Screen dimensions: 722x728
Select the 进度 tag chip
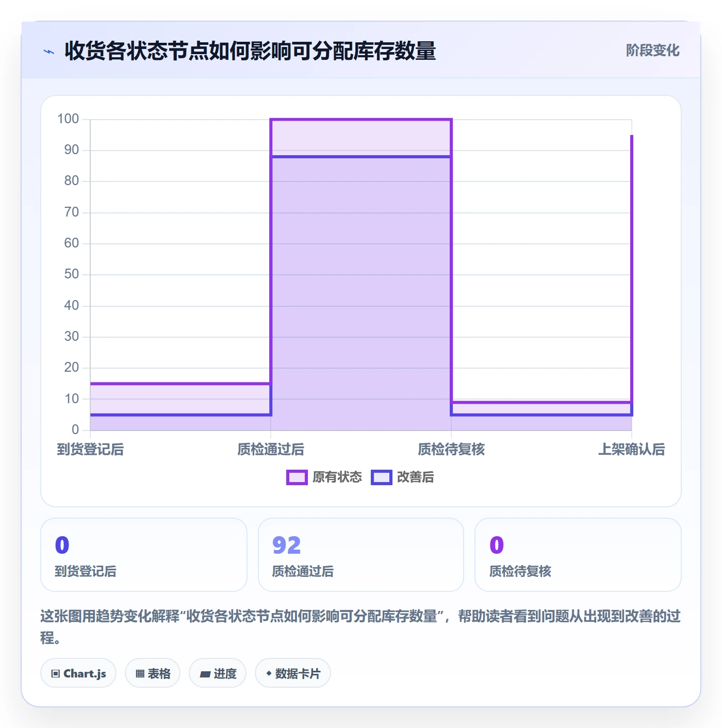tap(218, 673)
